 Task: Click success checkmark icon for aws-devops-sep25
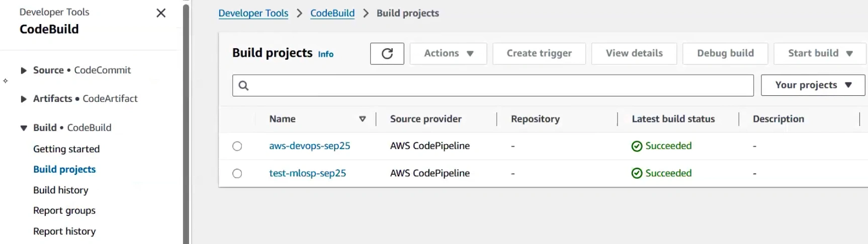click(637, 146)
